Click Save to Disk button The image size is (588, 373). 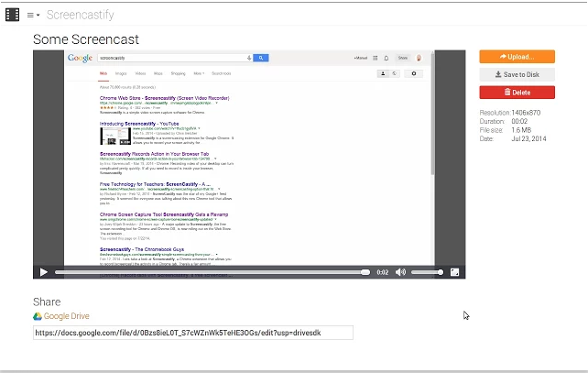click(x=517, y=74)
